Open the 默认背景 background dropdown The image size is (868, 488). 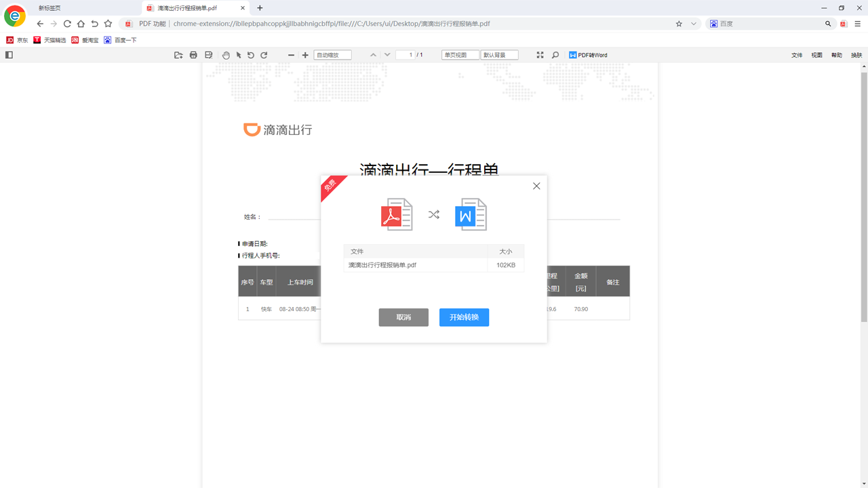(499, 55)
